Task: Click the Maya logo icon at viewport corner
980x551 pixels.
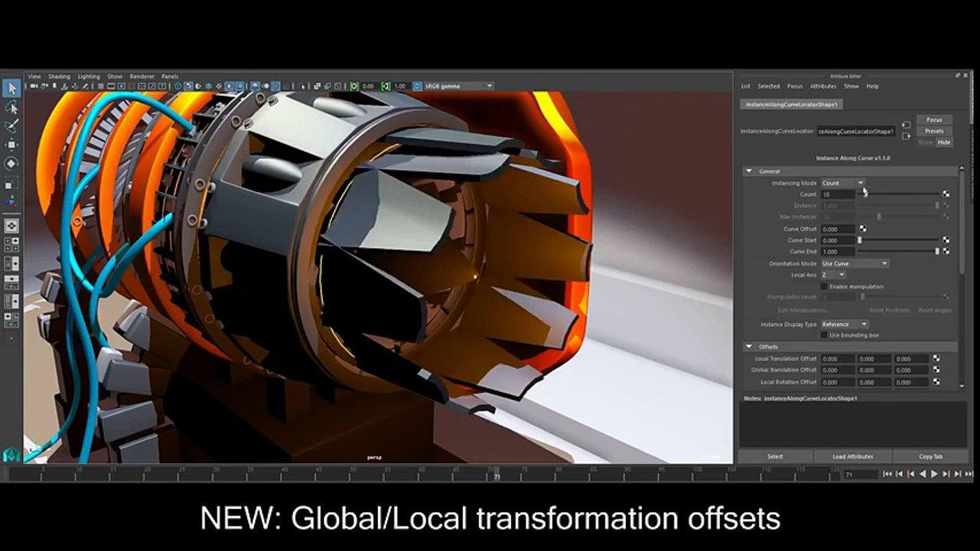Action: (11, 454)
